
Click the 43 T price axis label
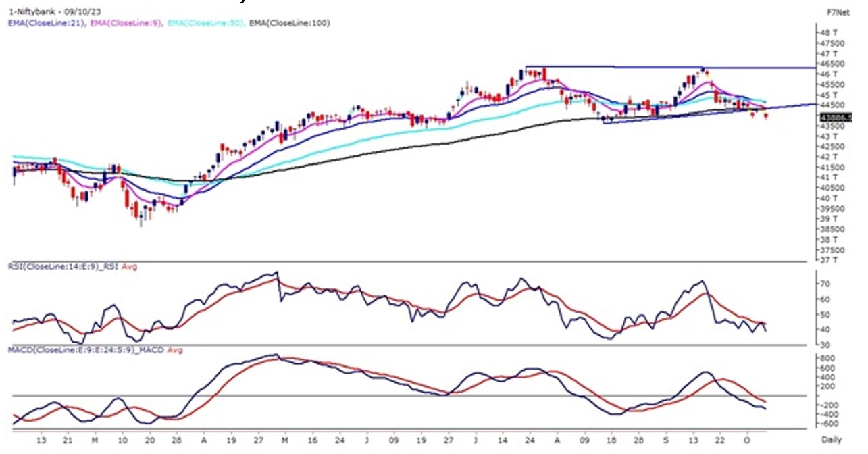[829, 136]
